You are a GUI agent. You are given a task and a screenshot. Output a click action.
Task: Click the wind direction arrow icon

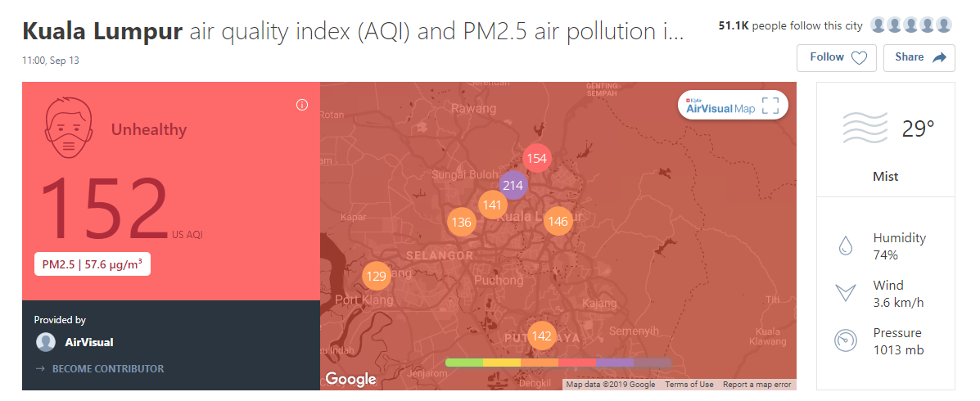846,293
